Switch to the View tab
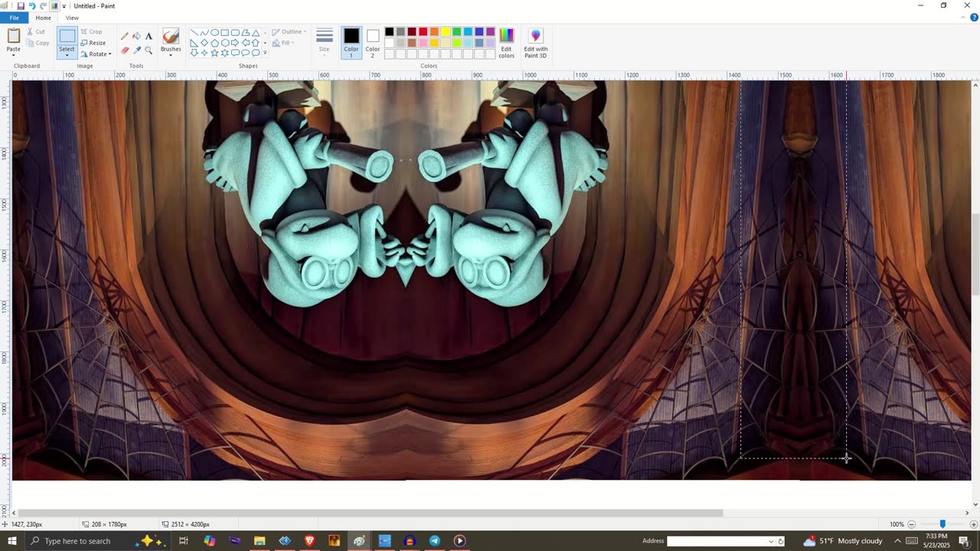This screenshot has width=980, height=551. pyautogui.click(x=72, y=18)
